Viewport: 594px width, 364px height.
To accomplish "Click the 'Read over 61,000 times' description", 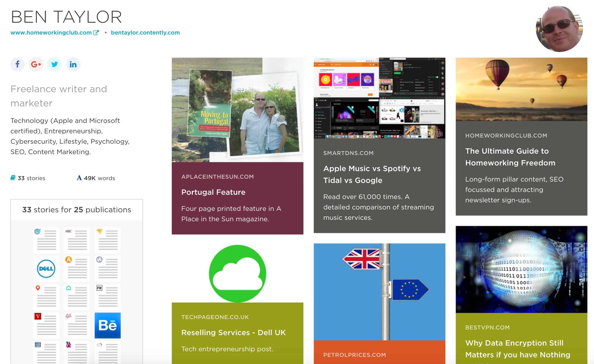I will (378, 207).
